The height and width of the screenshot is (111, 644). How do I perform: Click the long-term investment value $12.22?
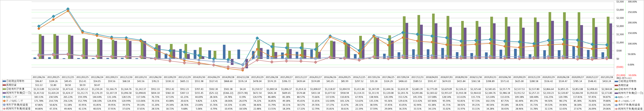click(39, 85)
